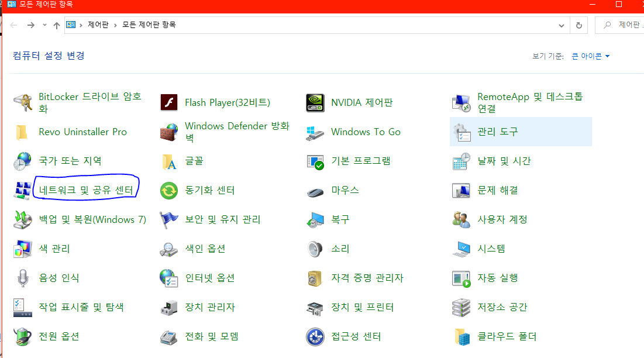
Task: Click the 모든 제어판 항목 breadcrumb segment
Action: [x=149, y=25]
